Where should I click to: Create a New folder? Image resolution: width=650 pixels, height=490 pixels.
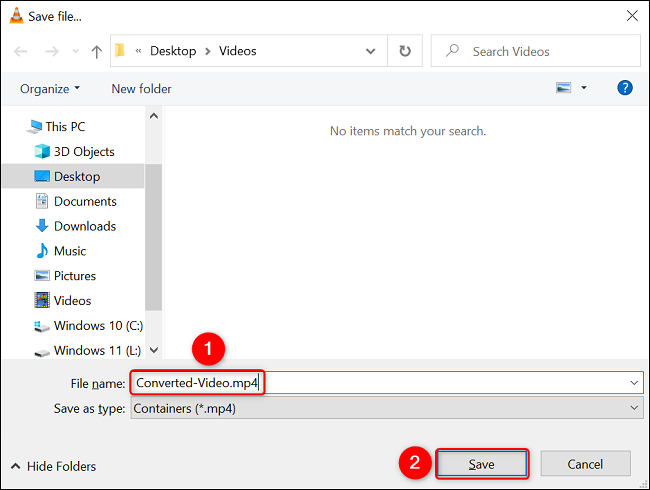pyautogui.click(x=141, y=89)
